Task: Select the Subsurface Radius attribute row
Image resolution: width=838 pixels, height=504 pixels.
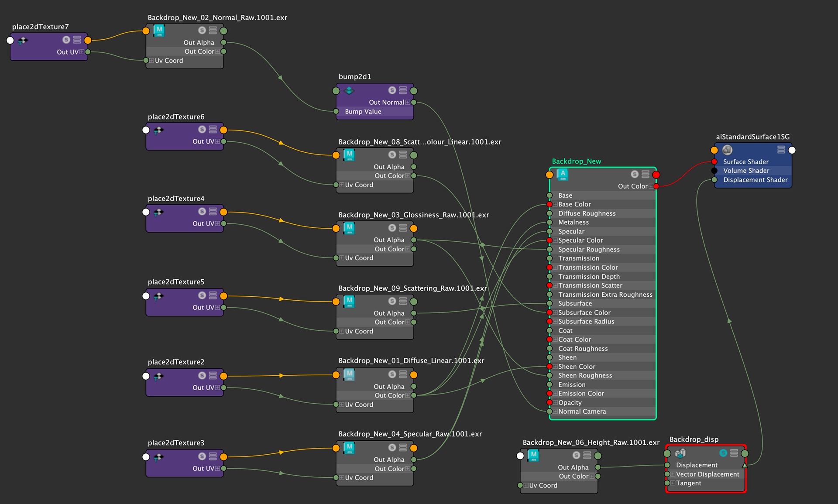Action: tap(603, 322)
